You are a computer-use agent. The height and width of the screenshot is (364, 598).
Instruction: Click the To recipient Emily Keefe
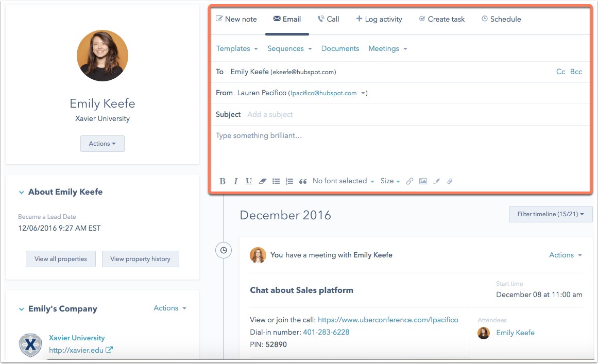(283, 72)
